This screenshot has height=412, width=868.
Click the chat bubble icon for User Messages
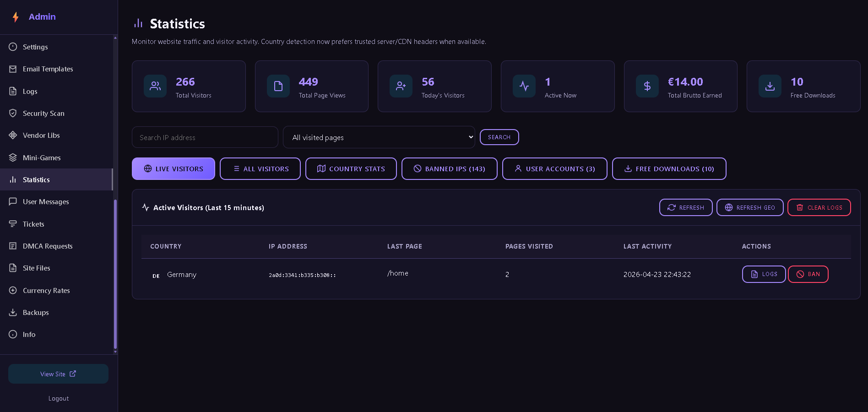click(x=13, y=201)
